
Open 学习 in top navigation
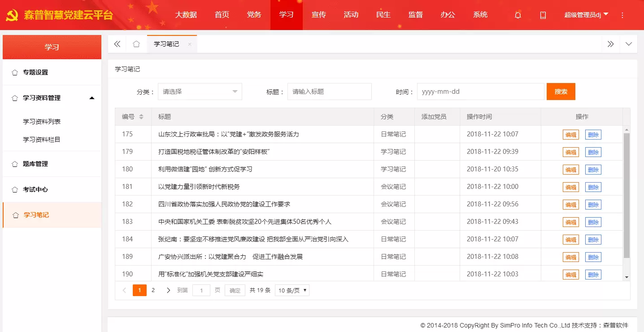click(x=287, y=15)
